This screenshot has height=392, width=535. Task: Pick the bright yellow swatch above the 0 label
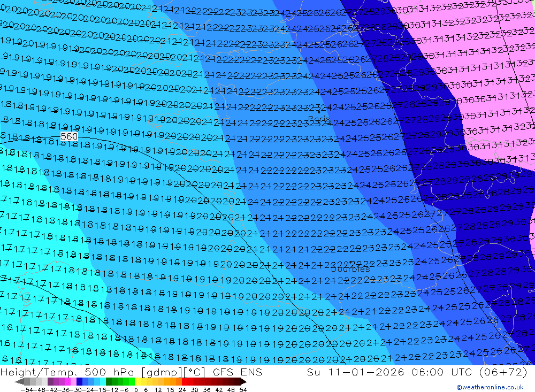[137, 382]
